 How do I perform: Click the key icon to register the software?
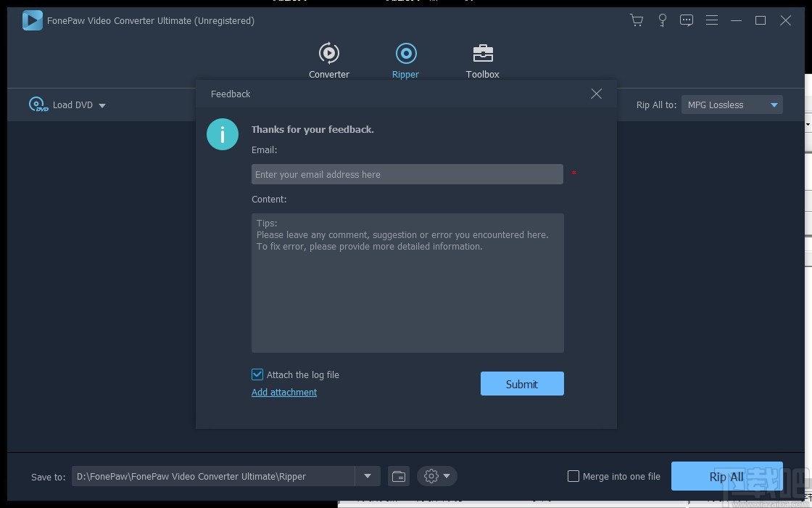[x=662, y=20]
